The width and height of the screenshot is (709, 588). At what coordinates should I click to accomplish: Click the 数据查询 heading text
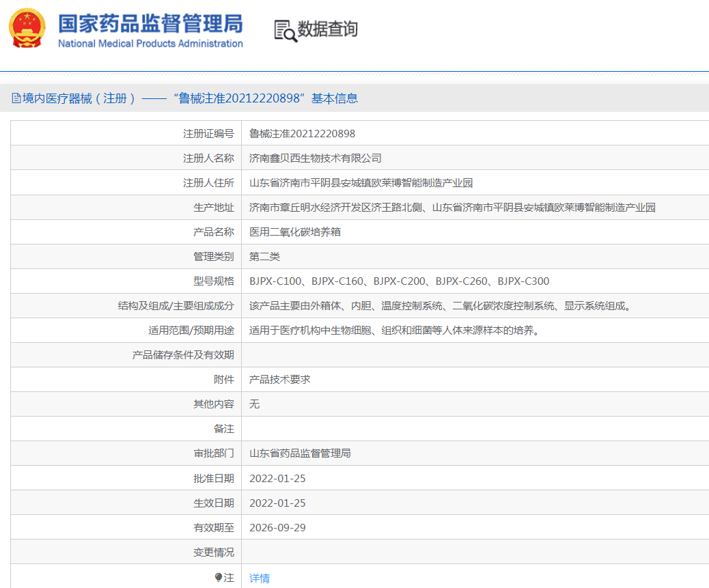[x=327, y=29]
